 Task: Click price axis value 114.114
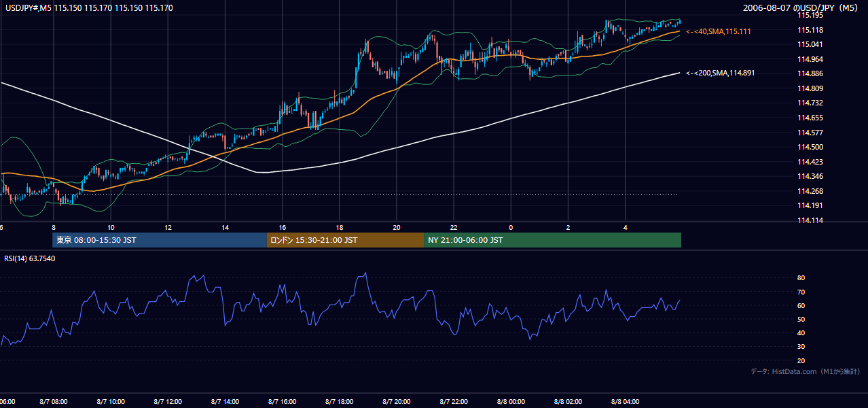pyautogui.click(x=810, y=220)
